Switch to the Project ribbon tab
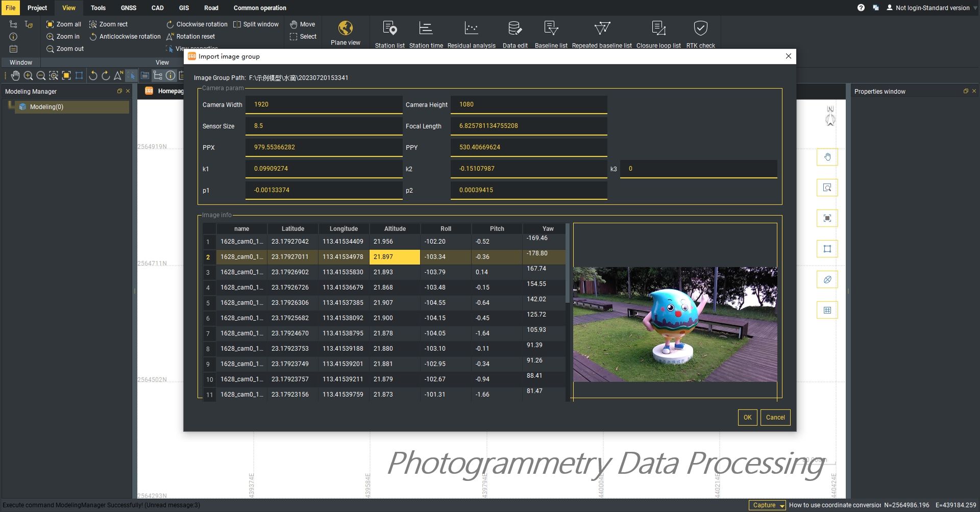The width and height of the screenshot is (980, 512). (x=37, y=8)
